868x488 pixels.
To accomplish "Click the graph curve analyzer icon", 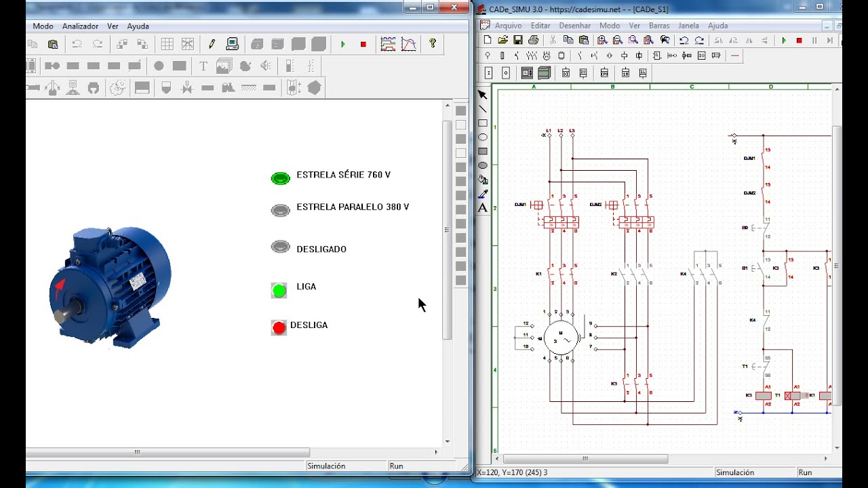I will (409, 44).
